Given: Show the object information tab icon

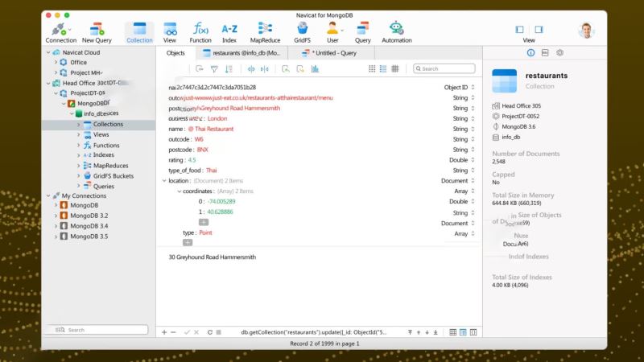Looking at the screenshot, I should pyautogui.click(x=530, y=53).
